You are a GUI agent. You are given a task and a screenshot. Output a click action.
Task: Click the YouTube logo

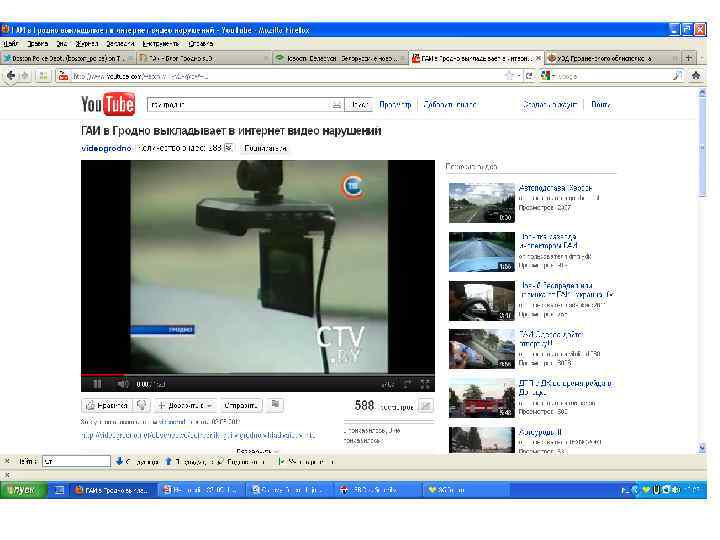click(x=108, y=104)
